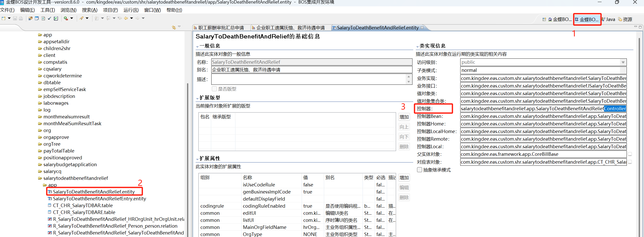This screenshot has height=237, width=644.
Task: Click the 向下 button
Action: 404,137
